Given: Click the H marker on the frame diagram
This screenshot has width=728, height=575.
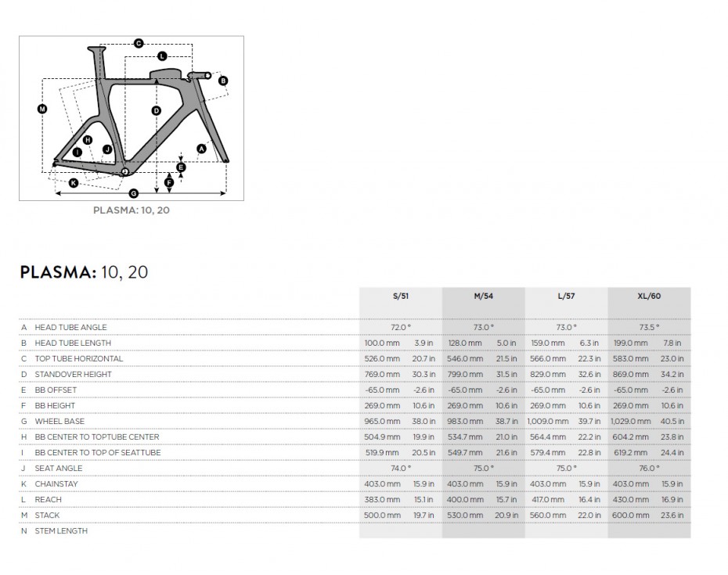Looking at the screenshot, I should click(88, 140).
